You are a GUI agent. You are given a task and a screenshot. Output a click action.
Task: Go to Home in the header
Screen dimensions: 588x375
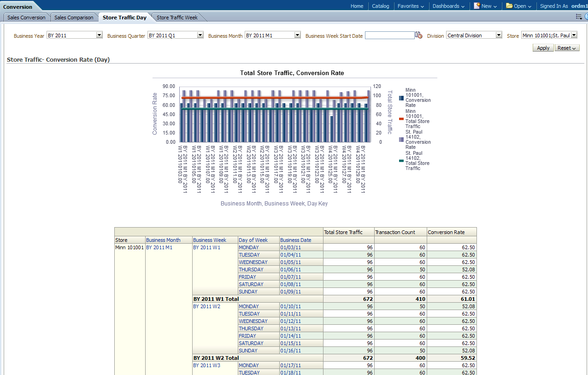[x=357, y=6]
